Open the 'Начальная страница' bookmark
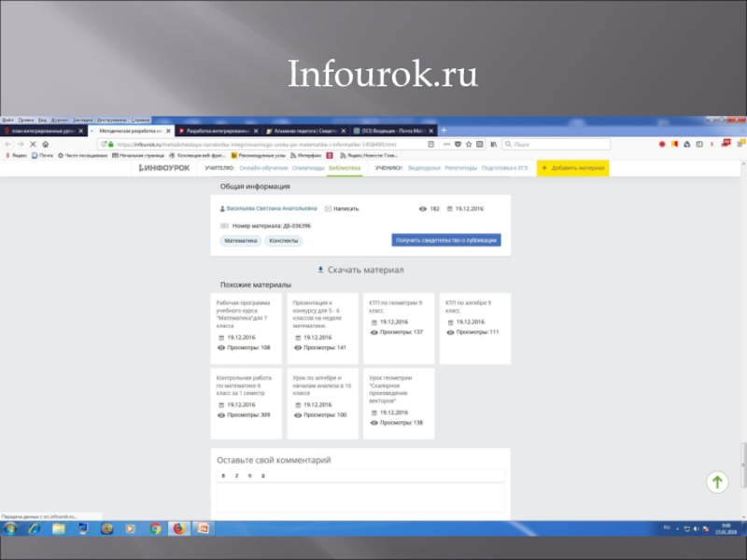The height and width of the screenshot is (560, 747). click(x=138, y=155)
